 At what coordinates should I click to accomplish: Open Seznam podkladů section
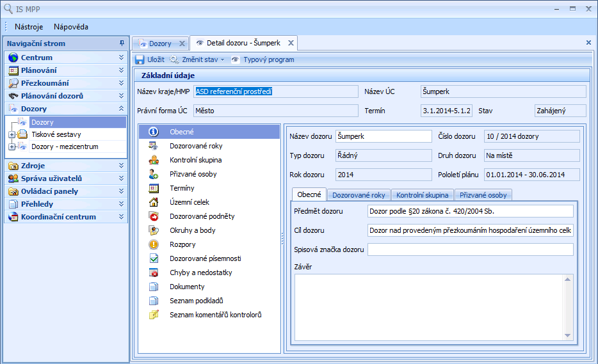209,301
